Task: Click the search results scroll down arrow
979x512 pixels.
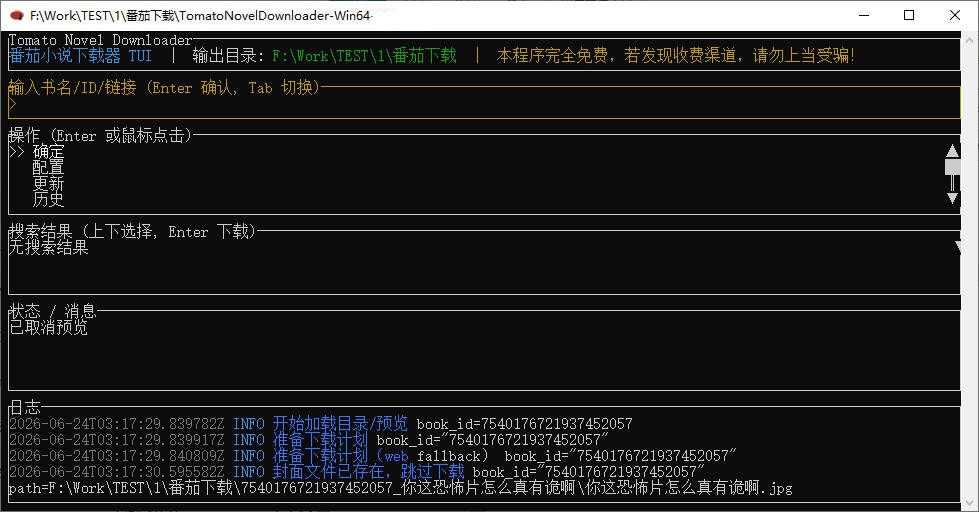Action: coord(958,247)
